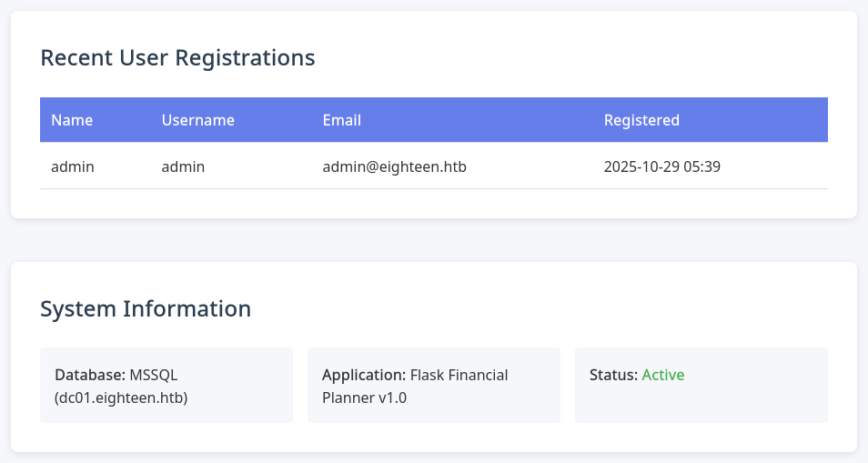
Task: Click the Name column header
Action: pyautogui.click(x=72, y=120)
